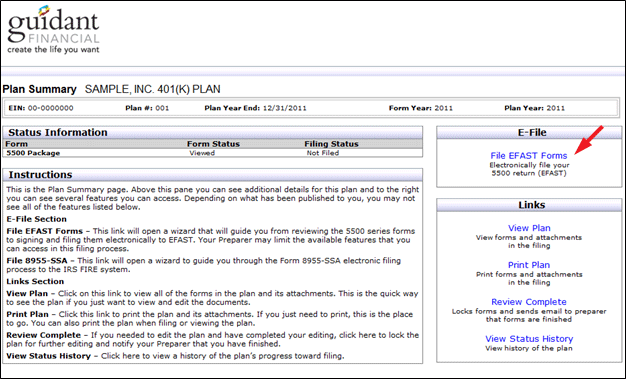
Task: Click the Plan Summary heading
Action: click(40, 89)
